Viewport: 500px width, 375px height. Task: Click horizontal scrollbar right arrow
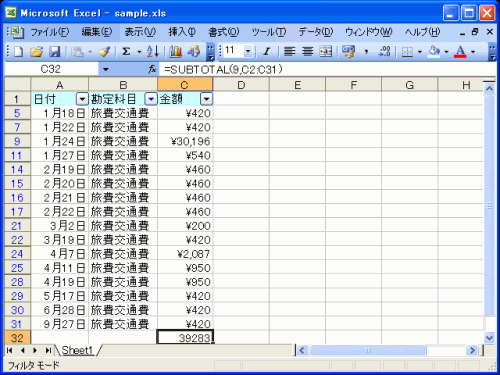(x=472, y=350)
